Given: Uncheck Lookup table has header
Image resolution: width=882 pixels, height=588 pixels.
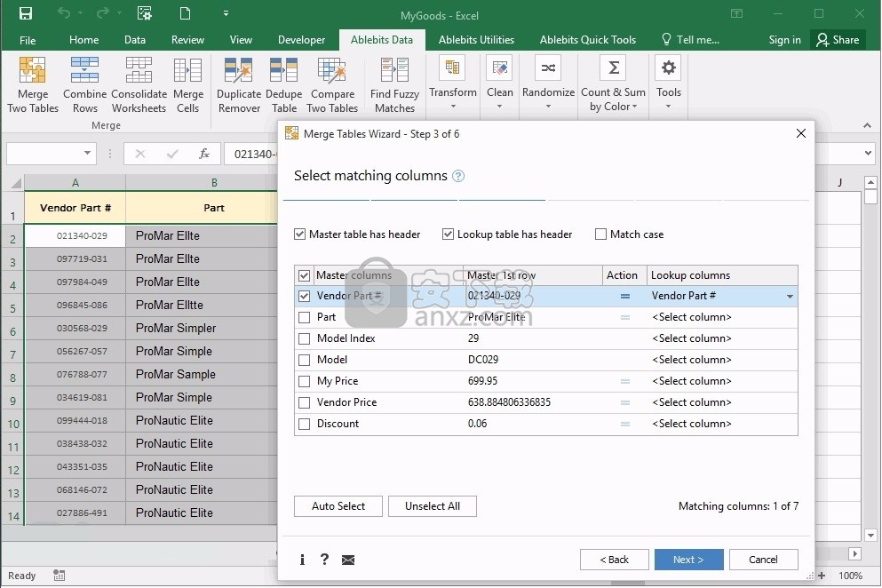Looking at the screenshot, I should 448,234.
